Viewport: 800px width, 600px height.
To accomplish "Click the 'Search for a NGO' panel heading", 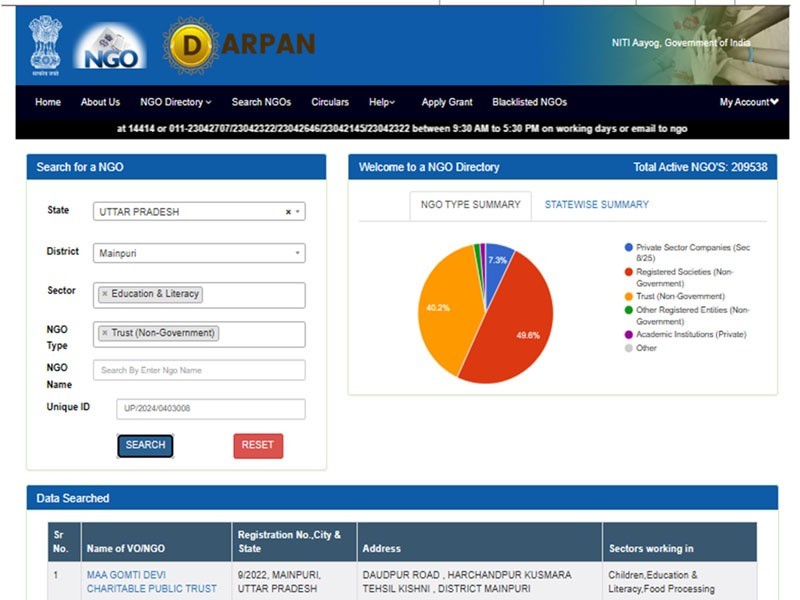I will tap(80, 167).
